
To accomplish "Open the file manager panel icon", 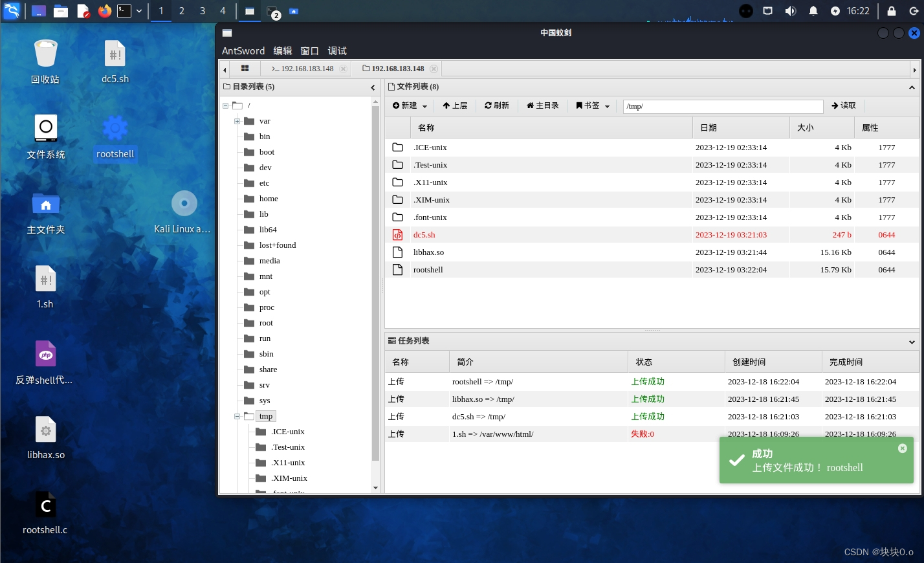I will tap(61, 11).
